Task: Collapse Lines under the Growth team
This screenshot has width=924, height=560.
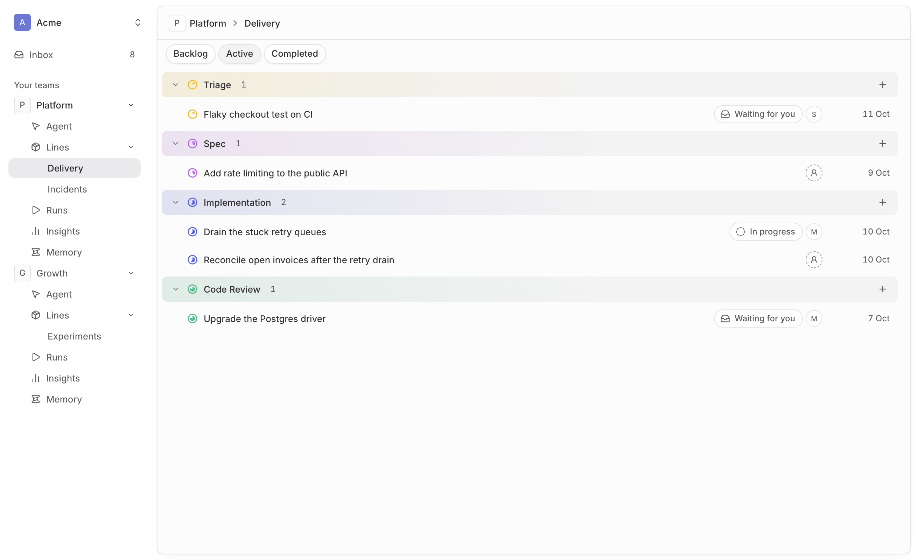Action: point(131,315)
